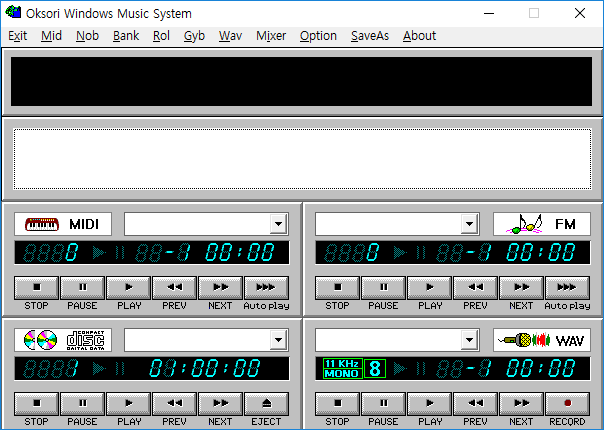604x430 pixels.
Task: Click the FM music notes icon label
Action: tap(542, 224)
